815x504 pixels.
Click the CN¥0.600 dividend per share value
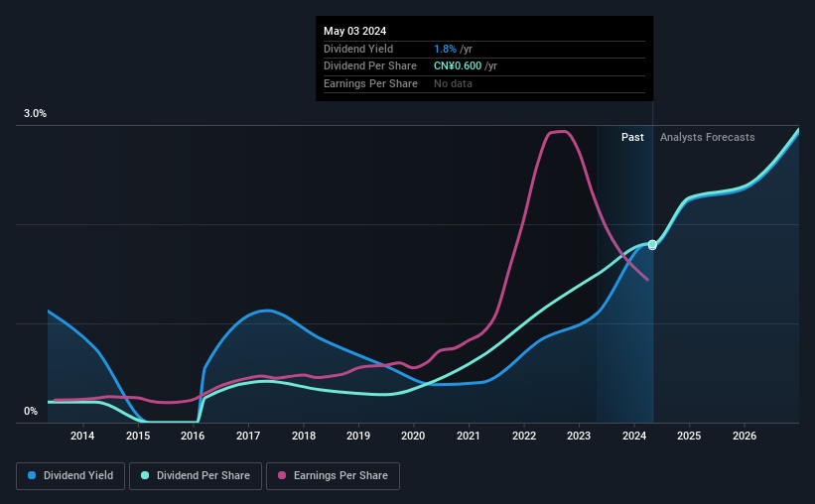coord(458,66)
